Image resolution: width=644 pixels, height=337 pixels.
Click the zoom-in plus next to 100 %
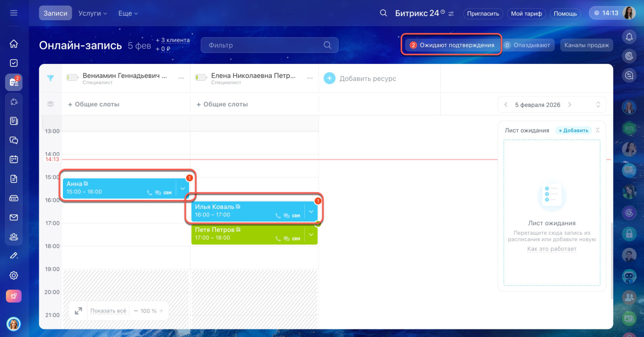[x=162, y=311]
